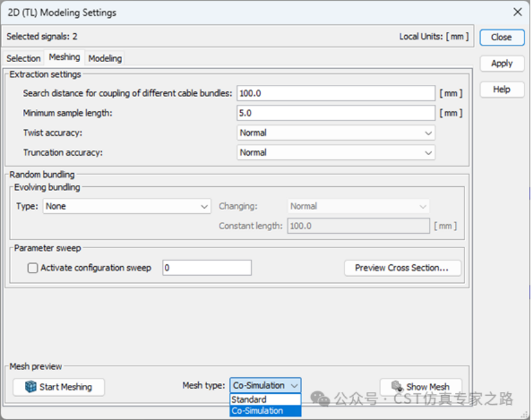The width and height of the screenshot is (531, 420).
Task: Switch to the Meshing tab
Action: 65,57
